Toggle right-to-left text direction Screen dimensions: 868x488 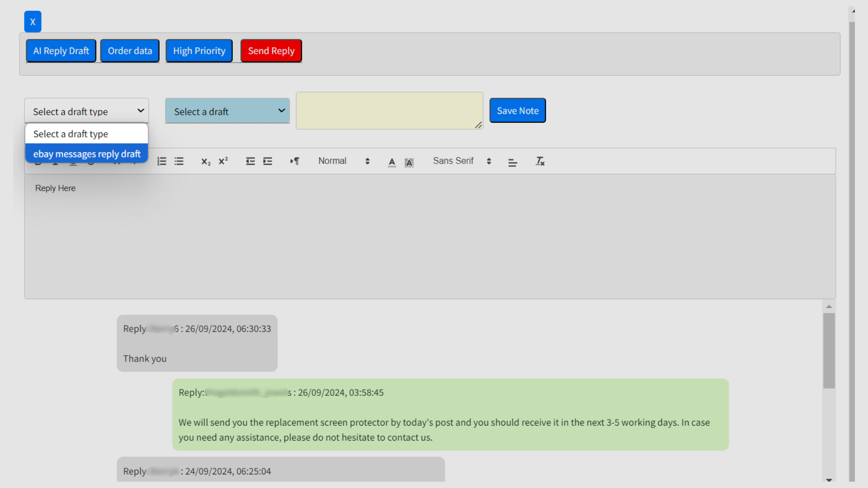295,161
